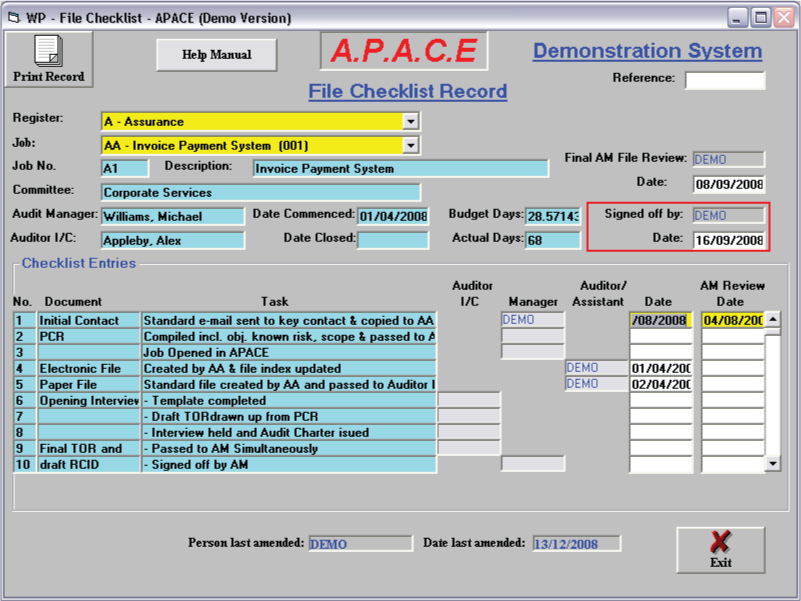
Task: Click Auditor/Assistant DEMO in Electronic File row
Action: coord(597,368)
